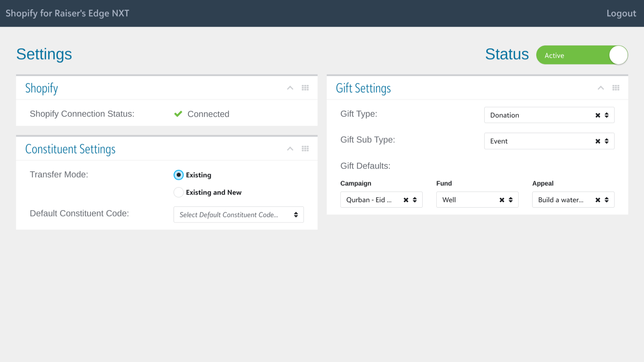The height and width of the screenshot is (362, 644).
Task: Click the Transfer Mode label
Action: [x=59, y=175]
